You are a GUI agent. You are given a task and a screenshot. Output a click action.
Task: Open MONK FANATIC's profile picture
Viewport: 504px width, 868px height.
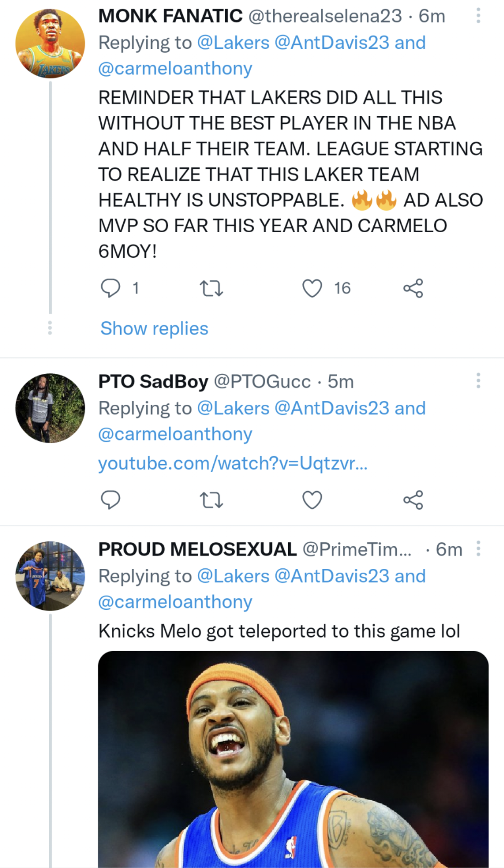pyautogui.click(x=50, y=44)
